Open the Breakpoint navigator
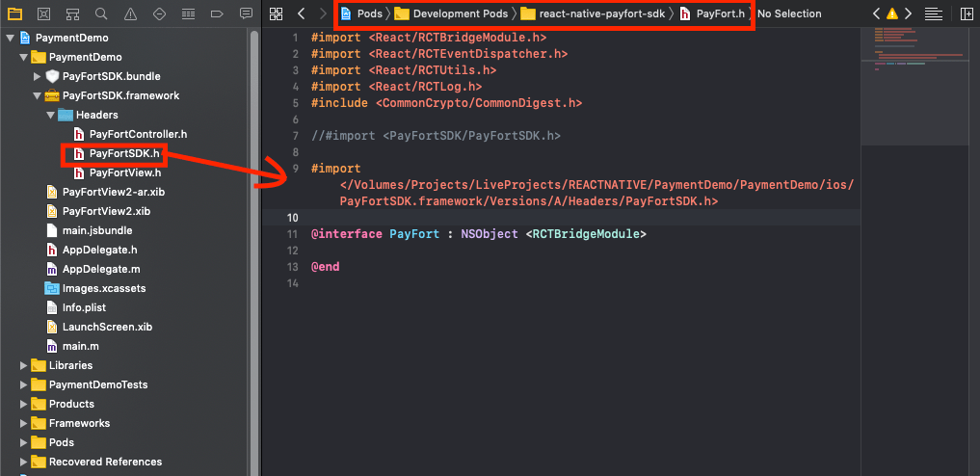The image size is (980, 476). (217, 13)
